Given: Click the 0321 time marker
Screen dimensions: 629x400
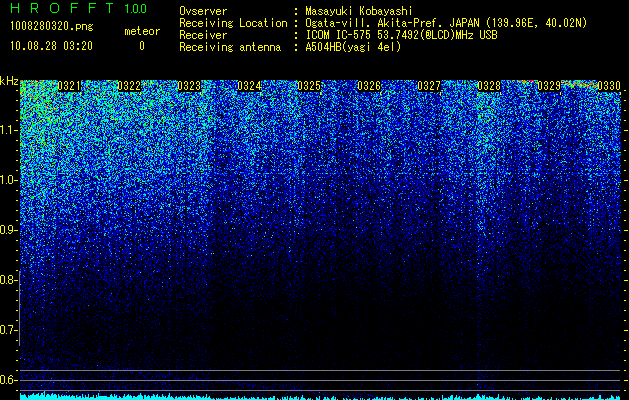Looking at the screenshot, I should coord(69,86).
